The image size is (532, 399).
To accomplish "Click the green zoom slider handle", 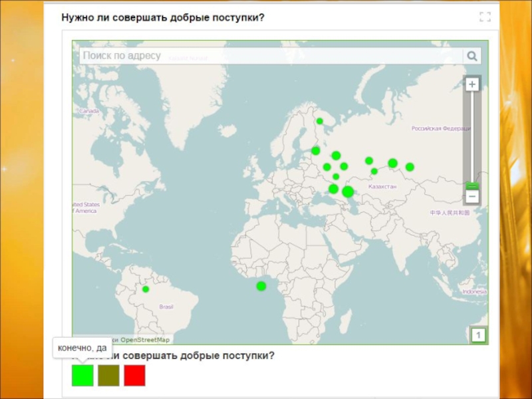I will pos(472,186).
